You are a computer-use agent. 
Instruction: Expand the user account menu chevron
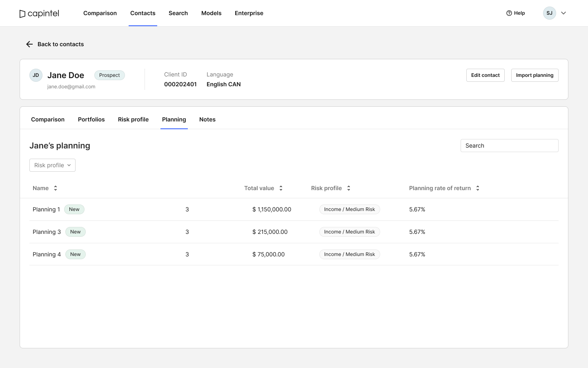tap(563, 13)
